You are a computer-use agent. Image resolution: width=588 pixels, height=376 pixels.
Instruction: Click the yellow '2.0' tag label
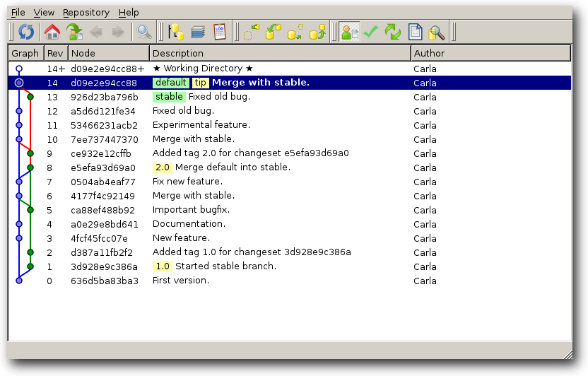point(163,168)
